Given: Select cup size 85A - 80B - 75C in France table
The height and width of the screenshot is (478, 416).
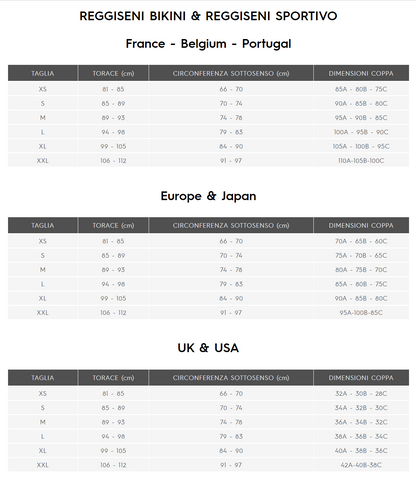Looking at the screenshot, I should 361,89.
